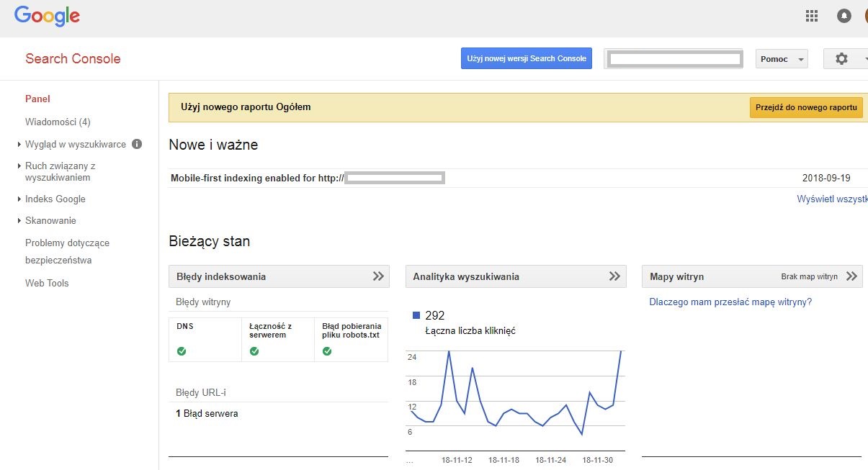Click Wyświetl wszystkie messages link

point(832,199)
